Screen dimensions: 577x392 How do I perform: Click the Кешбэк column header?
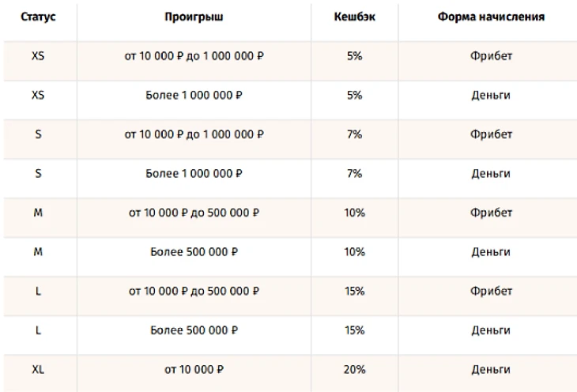coord(354,17)
